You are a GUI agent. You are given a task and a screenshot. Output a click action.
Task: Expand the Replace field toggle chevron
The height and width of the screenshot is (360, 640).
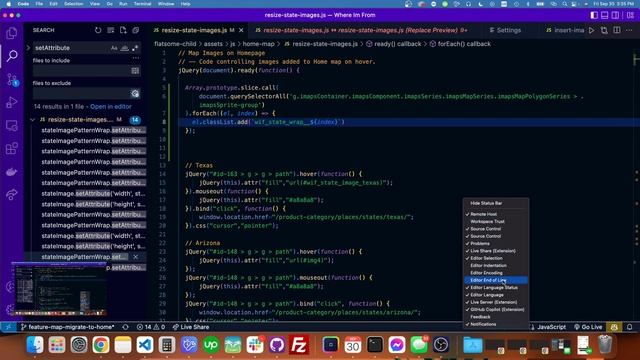tap(28, 48)
